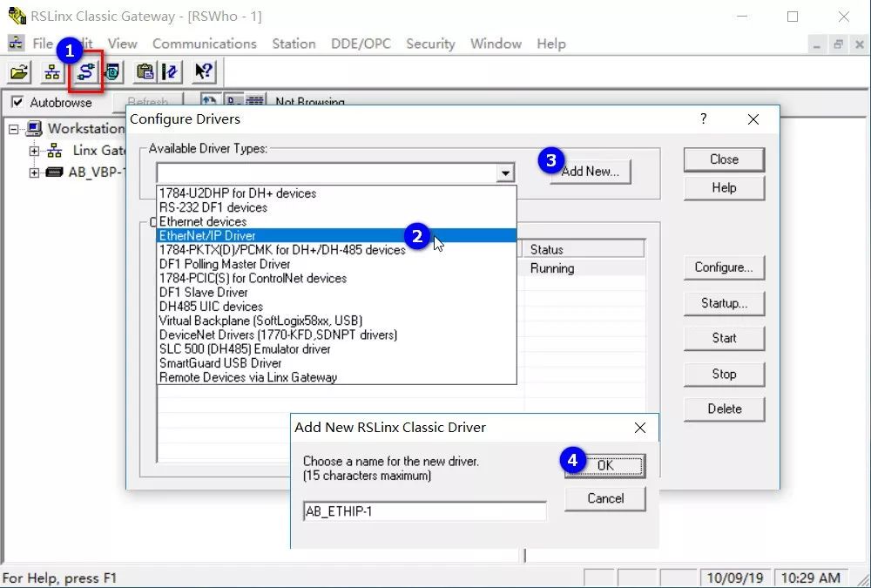The image size is (871, 588).
Task: Launch RSWho via the network browse icon
Action: [x=50, y=72]
